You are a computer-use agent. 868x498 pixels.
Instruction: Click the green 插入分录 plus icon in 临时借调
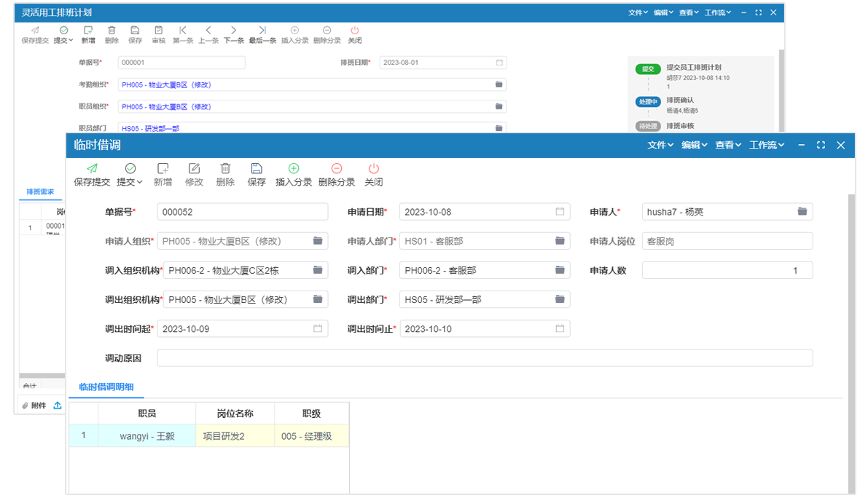(294, 168)
